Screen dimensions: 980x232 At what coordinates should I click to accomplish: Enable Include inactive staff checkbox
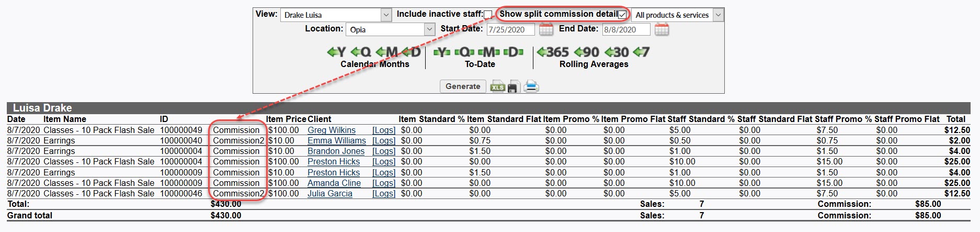[487, 15]
